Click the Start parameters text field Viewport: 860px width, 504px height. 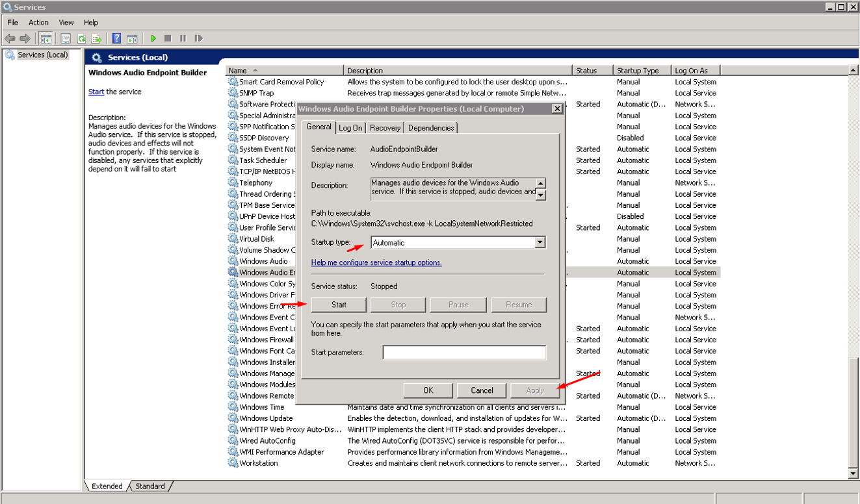(x=464, y=352)
